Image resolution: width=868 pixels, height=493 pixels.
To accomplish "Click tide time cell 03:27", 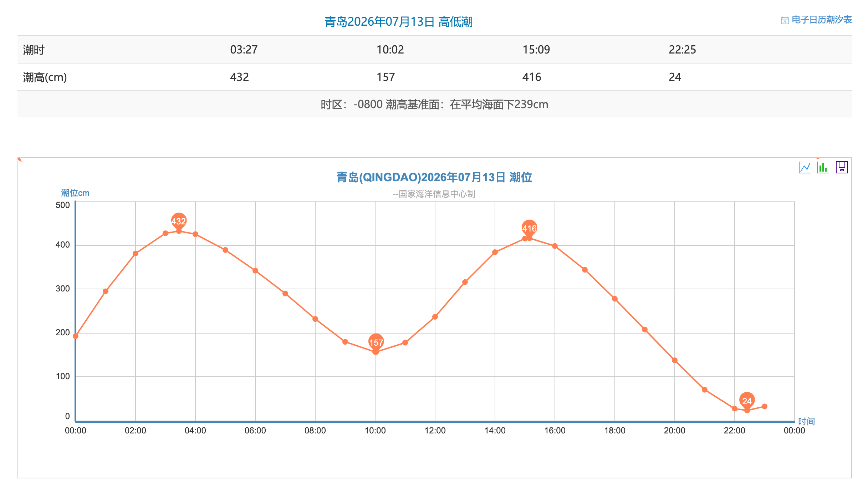I will pos(244,50).
